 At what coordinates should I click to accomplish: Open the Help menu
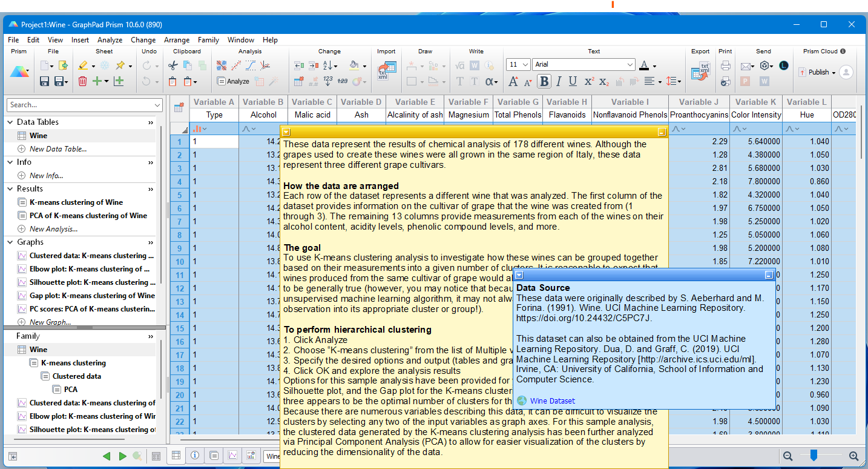tap(270, 40)
